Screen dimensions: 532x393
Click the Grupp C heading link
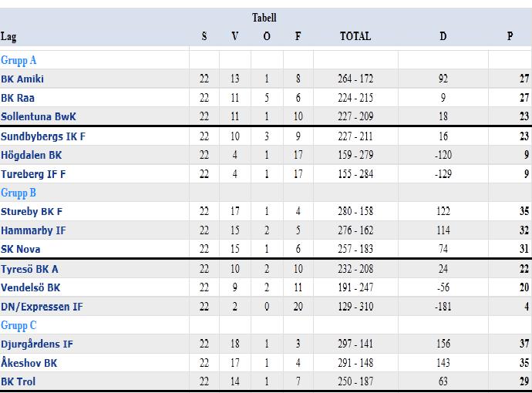19,325
